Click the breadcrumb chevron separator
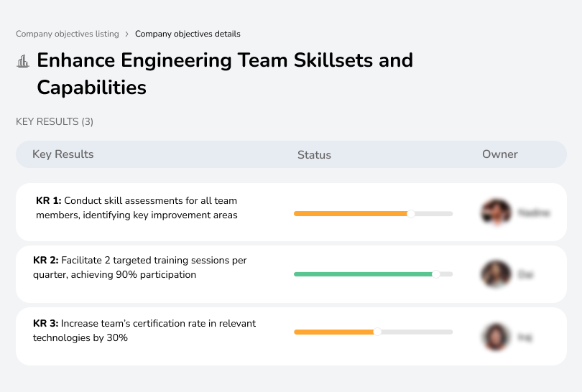This screenshot has width=582, height=392. pos(127,34)
